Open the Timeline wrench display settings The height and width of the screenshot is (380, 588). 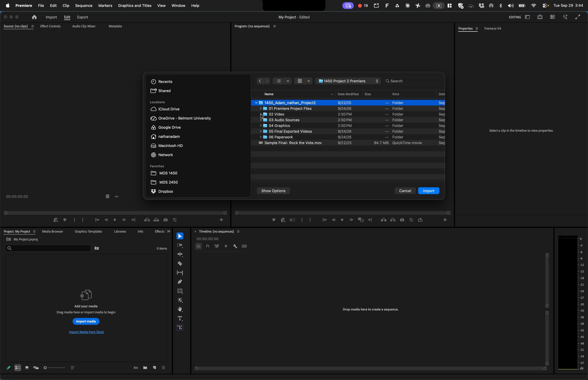point(235,246)
